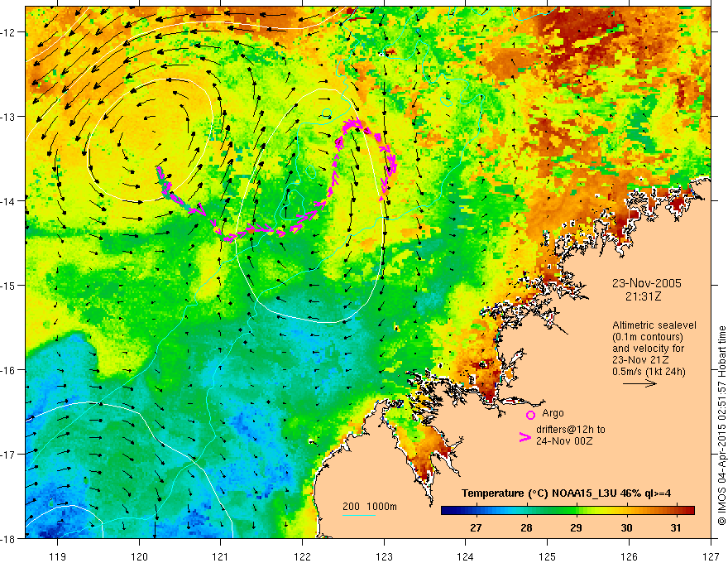Click longitude axis label 127
The height and width of the screenshot is (563, 728).
711,556
